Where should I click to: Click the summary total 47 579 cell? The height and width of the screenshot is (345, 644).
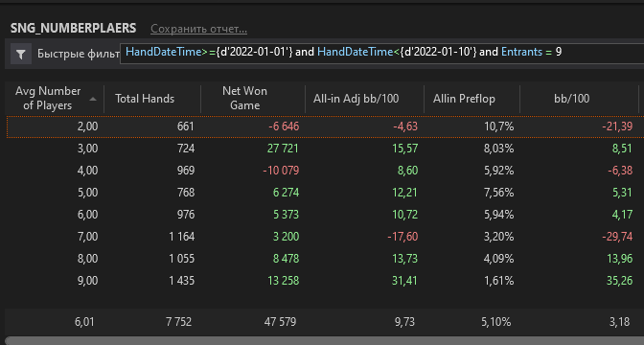click(280, 322)
